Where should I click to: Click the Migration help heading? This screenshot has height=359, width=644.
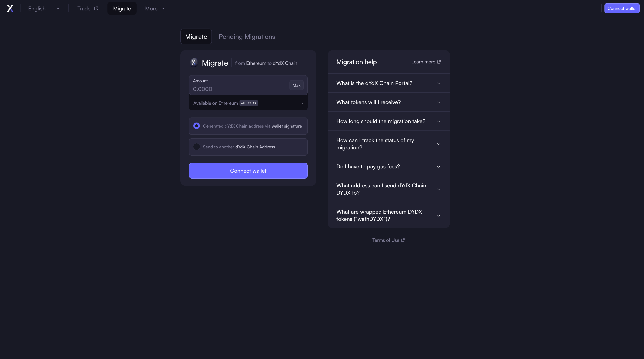coord(356,62)
